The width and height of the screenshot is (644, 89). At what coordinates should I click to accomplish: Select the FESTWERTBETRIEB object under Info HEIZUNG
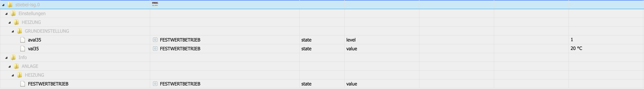(x=48, y=84)
